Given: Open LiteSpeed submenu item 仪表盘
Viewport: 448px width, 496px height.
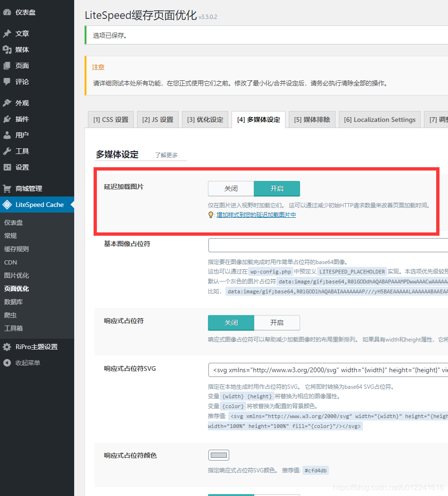Looking at the screenshot, I should 13,222.
